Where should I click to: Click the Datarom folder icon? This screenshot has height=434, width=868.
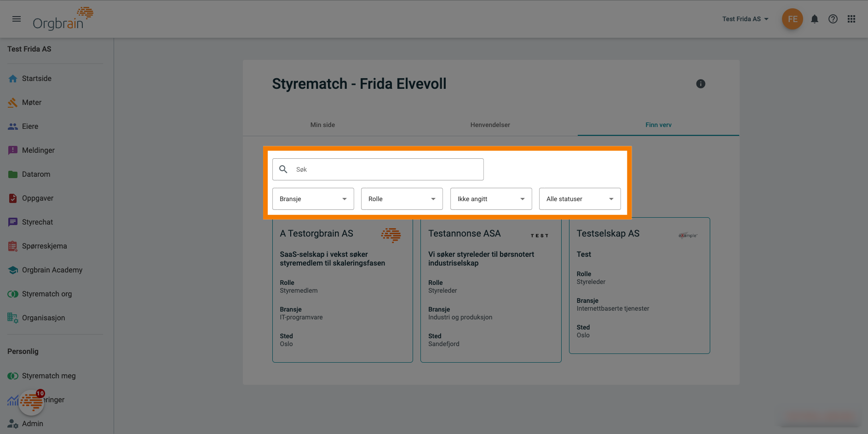[13, 174]
